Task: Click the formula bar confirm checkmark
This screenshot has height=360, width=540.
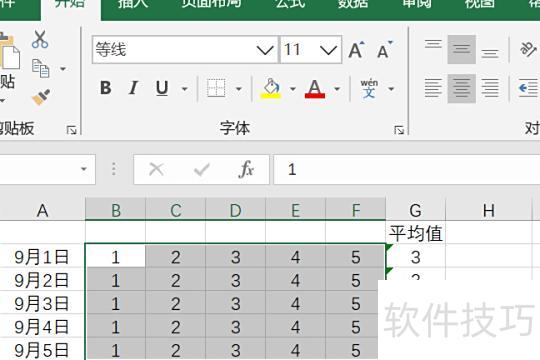Action: 201,169
